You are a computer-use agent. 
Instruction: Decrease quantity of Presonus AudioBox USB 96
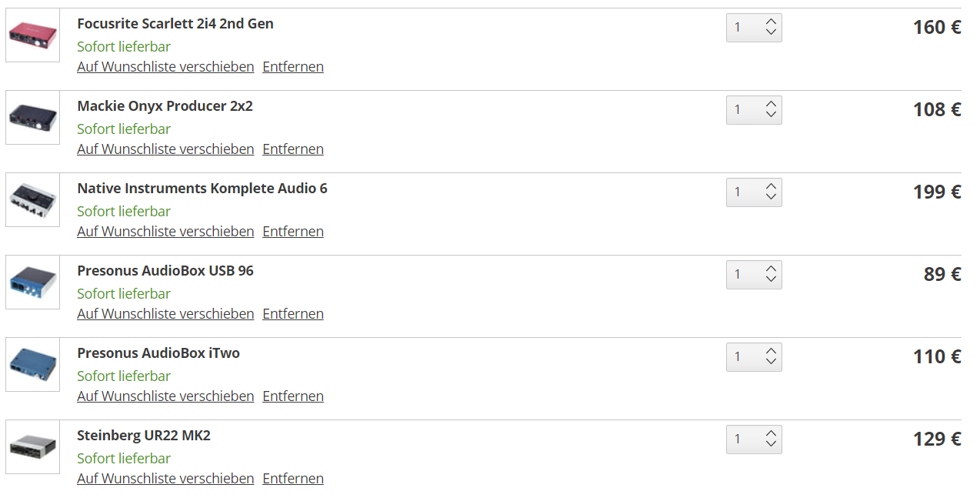pyautogui.click(x=771, y=280)
